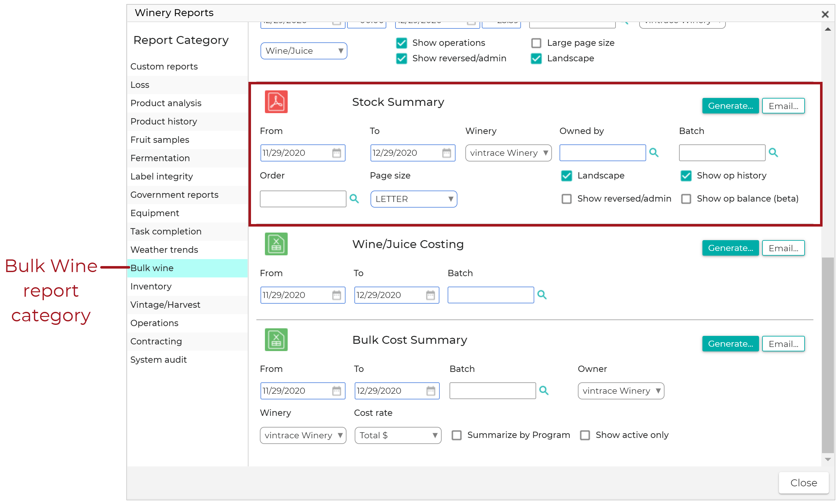Open calendar for Wine/Juice Costing From date
839x504 pixels.
pos(336,295)
